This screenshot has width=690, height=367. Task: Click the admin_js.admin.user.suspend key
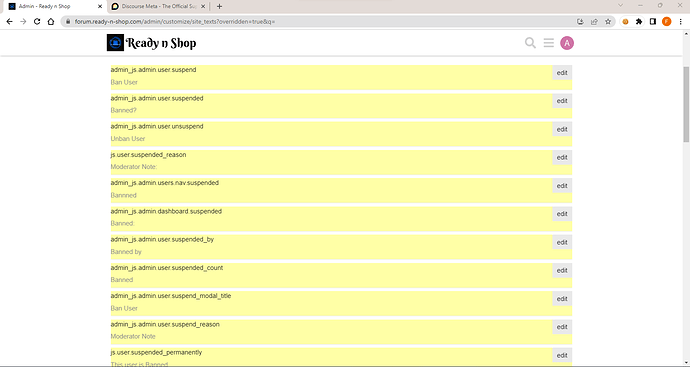pos(153,70)
